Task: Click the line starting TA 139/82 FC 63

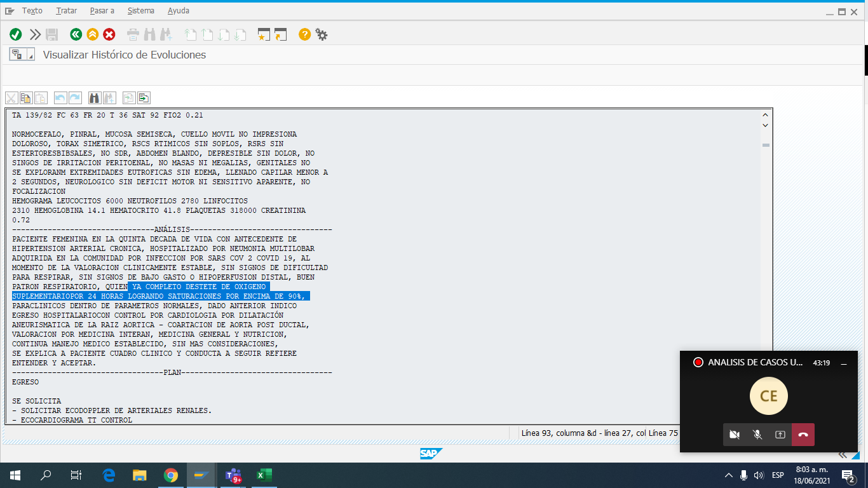Action: 107,115
